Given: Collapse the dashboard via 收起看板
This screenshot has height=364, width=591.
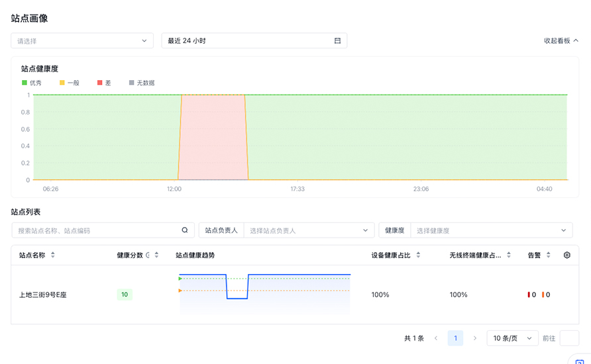Looking at the screenshot, I should pos(561,41).
